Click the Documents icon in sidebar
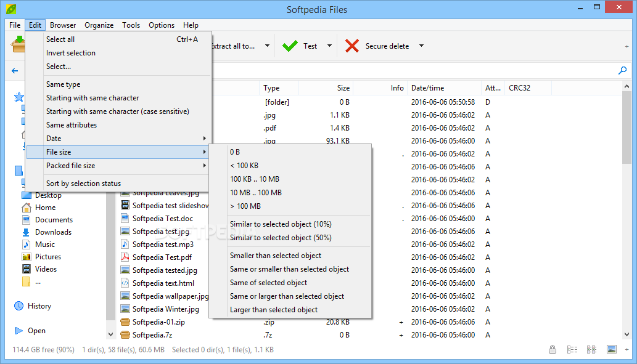This screenshot has width=637, height=364. 27,220
